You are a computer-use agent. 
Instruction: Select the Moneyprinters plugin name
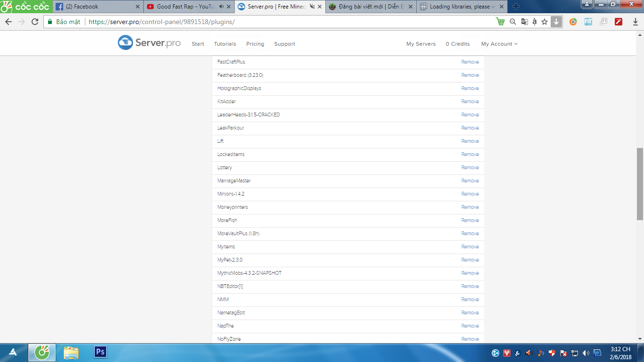(x=232, y=207)
